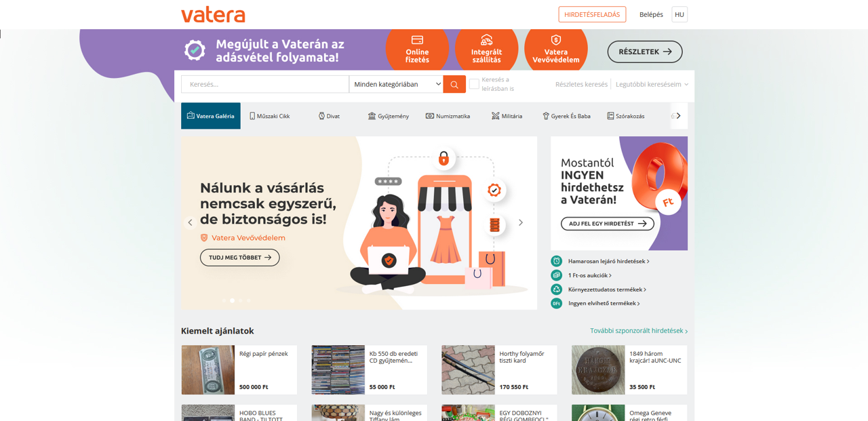Open 'Hamarosan lejáró hirdetések' link
The width and height of the screenshot is (868, 421).
[608, 261]
